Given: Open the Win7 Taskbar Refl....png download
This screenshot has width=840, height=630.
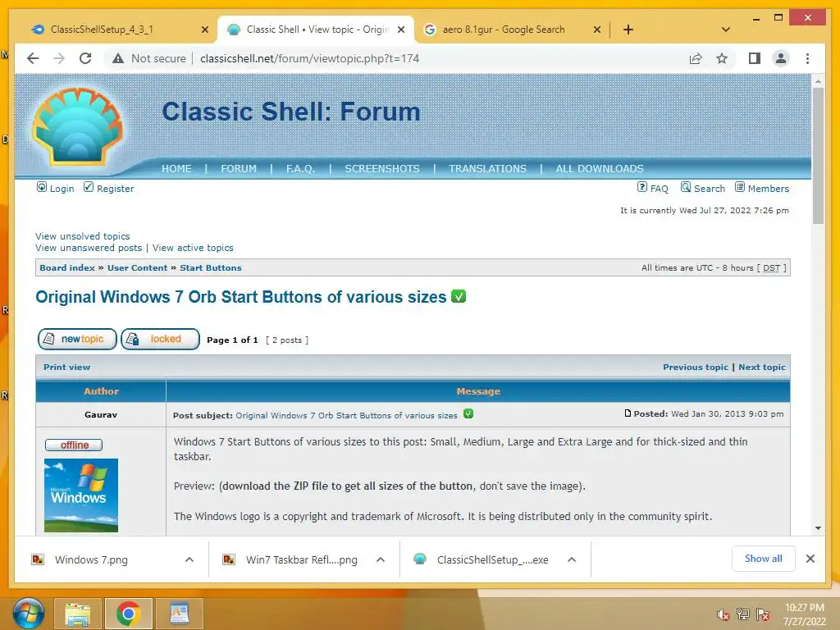Looking at the screenshot, I should click(x=302, y=559).
